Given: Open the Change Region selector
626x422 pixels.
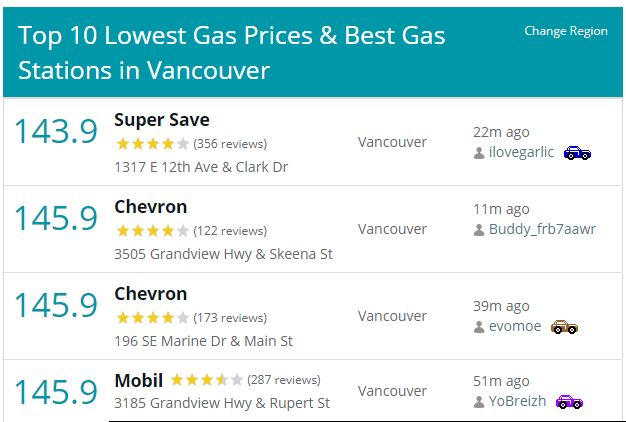Looking at the screenshot, I should pos(565,31).
